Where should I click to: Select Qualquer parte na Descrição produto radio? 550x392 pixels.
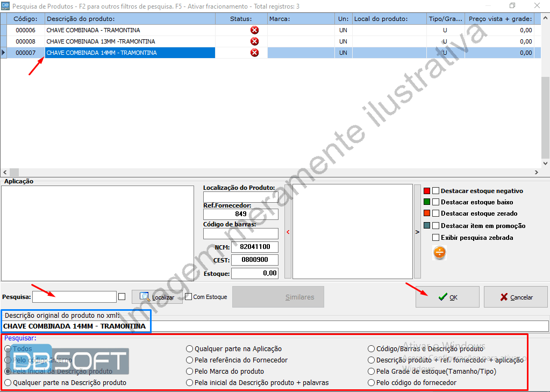pos(8,383)
